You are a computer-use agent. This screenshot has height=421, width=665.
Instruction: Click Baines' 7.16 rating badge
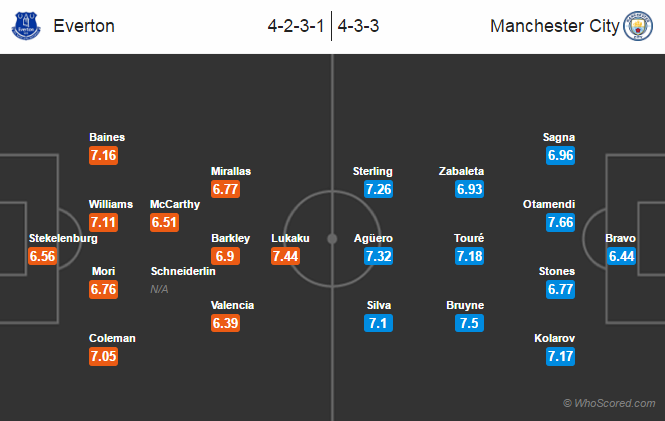(104, 155)
